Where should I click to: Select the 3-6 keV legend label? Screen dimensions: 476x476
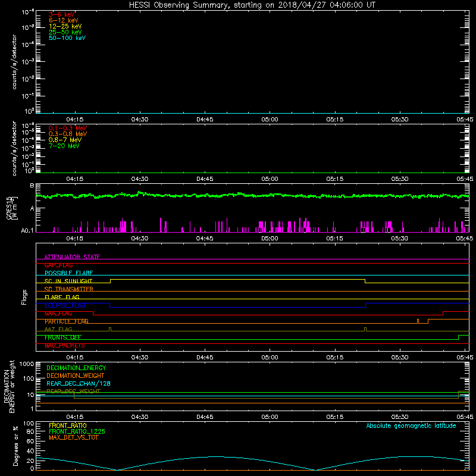pyautogui.click(x=62, y=14)
